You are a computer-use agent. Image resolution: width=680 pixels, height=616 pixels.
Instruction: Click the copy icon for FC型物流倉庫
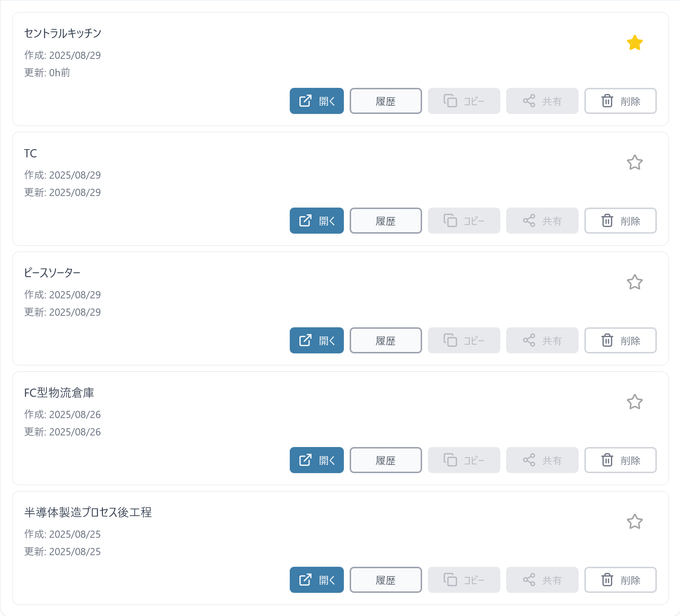pos(450,460)
